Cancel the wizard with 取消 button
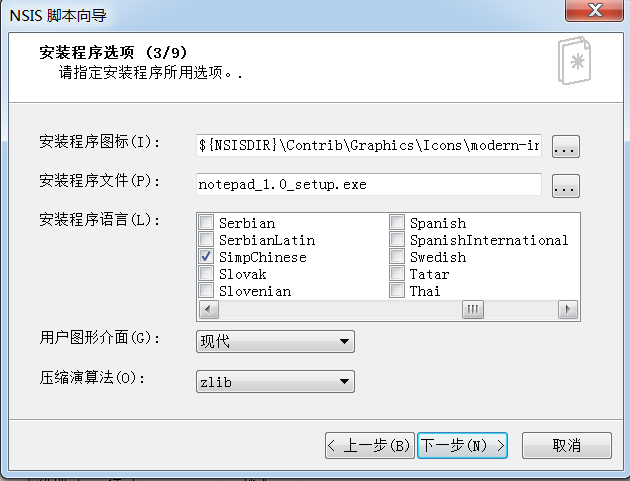The image size is (630, 481). coord(567,446)
